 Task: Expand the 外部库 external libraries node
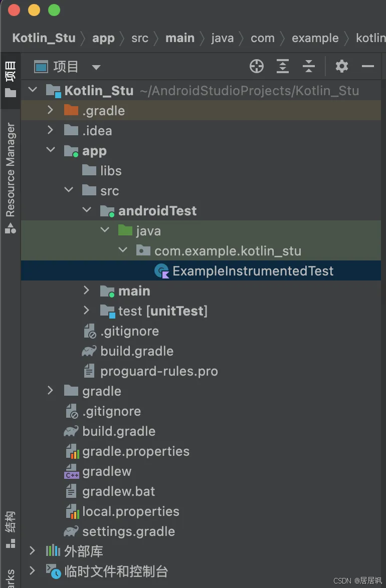[x=32, y=551]
